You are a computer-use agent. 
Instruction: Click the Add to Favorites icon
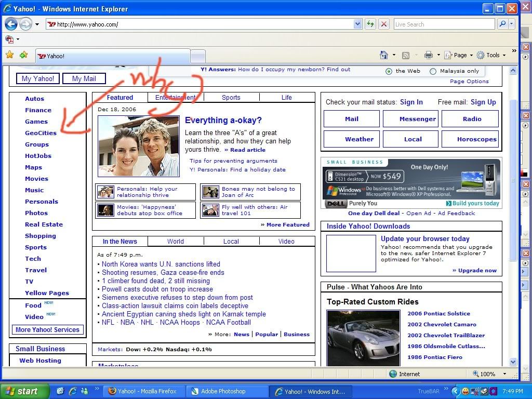point(24,55)
